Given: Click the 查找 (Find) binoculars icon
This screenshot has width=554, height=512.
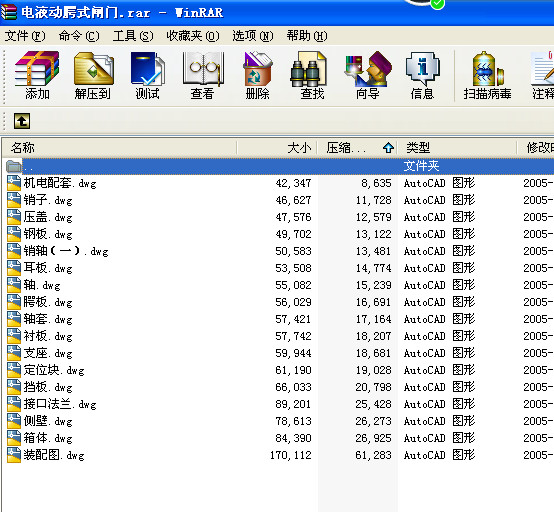Looking at the screenshot, I should point(308,68).
